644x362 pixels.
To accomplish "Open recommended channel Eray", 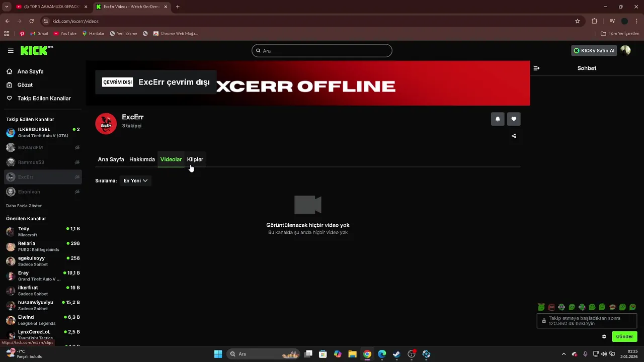I will [x=43, y=276].
